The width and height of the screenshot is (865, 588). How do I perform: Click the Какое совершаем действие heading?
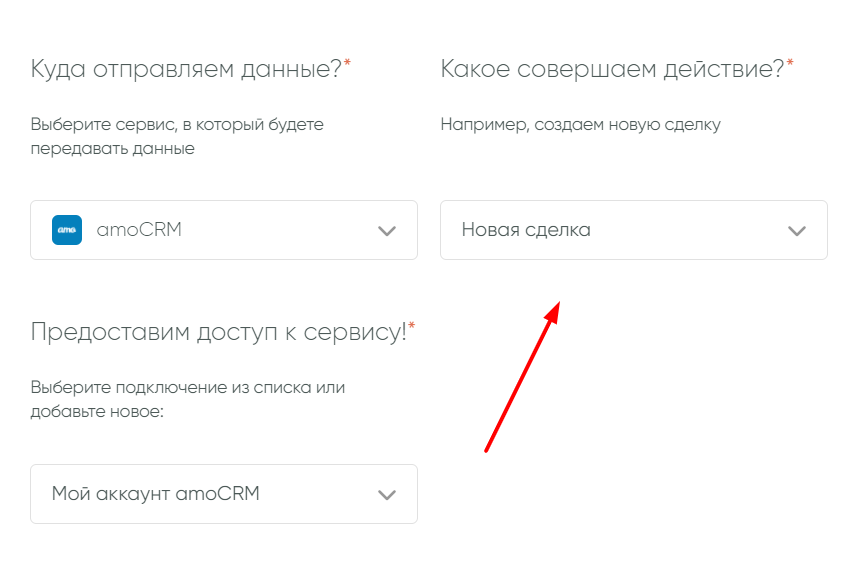pyautogui.click(x=612, y=69)
